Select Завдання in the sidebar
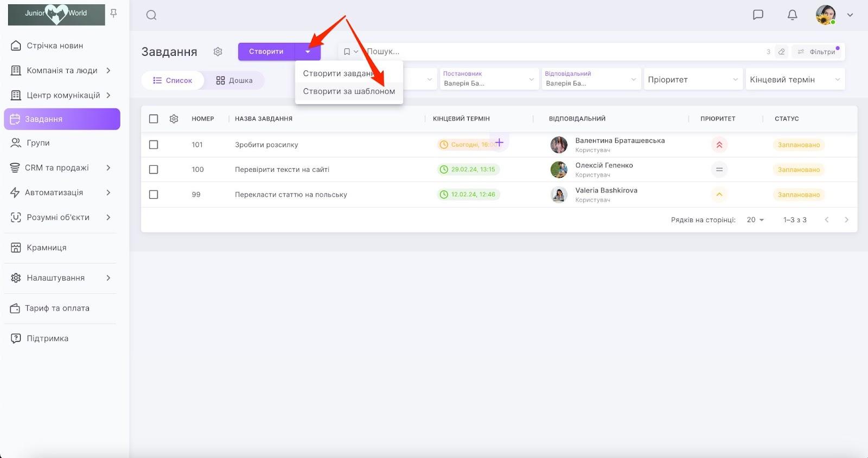This screenshot has height=458, width=868. 62,119
